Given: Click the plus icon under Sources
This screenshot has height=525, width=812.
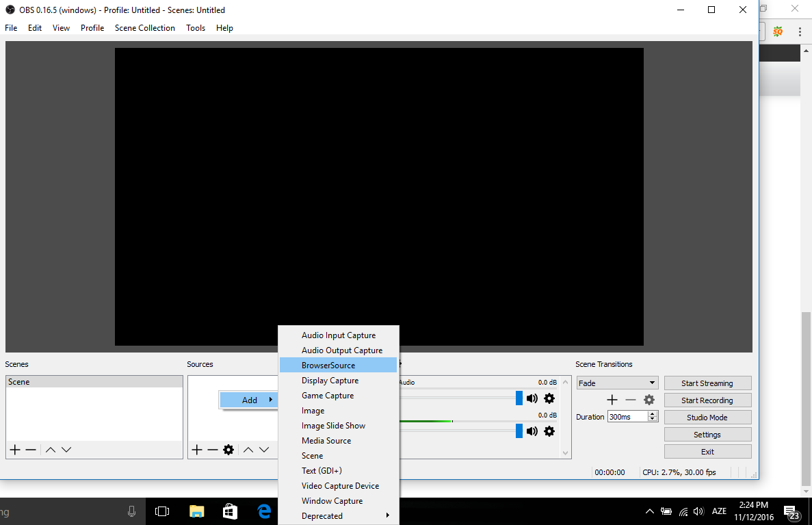Looking at the screenshot, I should [197, 450].
